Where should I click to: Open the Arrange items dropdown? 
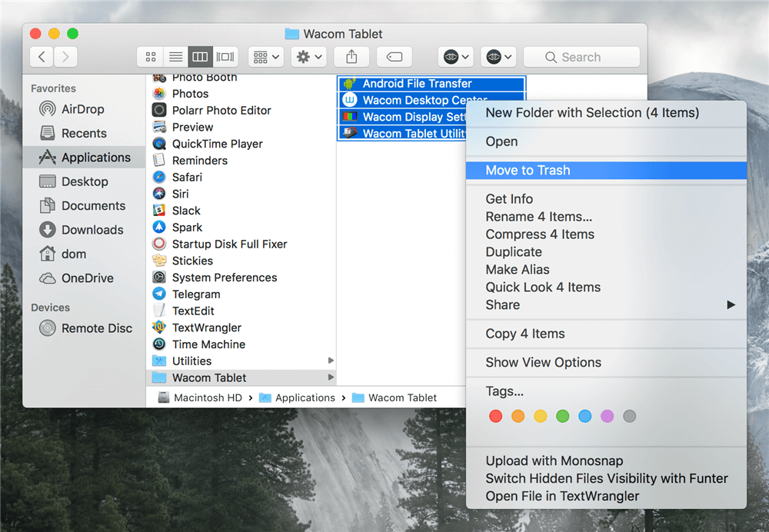tap(267, 57)
